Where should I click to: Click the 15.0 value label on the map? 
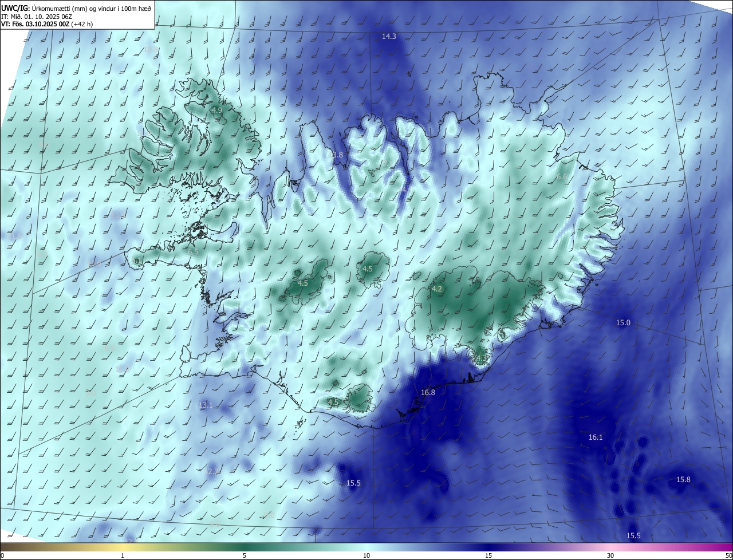pyautogui.click(x=623, y=323)
